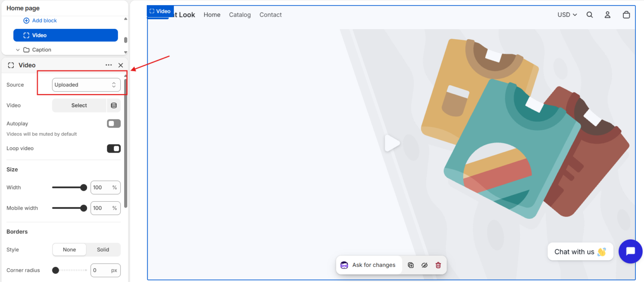Click the Width slider handle
The width and height of the screenshot is (644, 282).
[x=84, y=187]
